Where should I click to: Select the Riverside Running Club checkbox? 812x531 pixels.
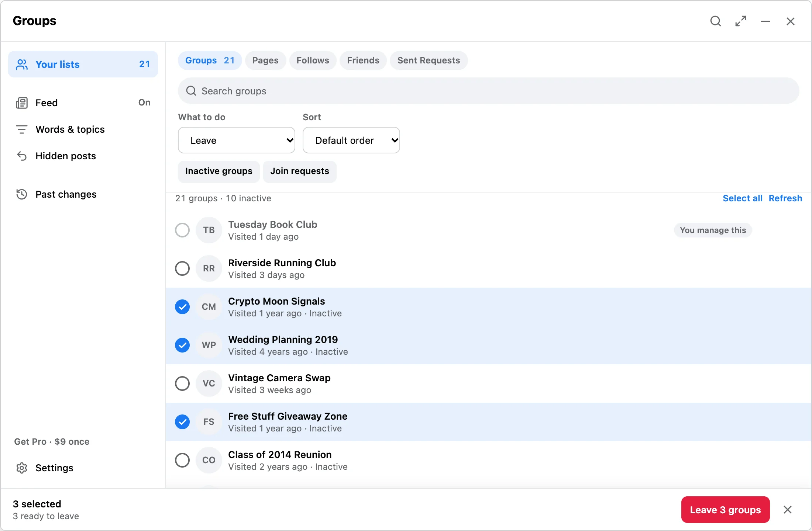(182, 268)
